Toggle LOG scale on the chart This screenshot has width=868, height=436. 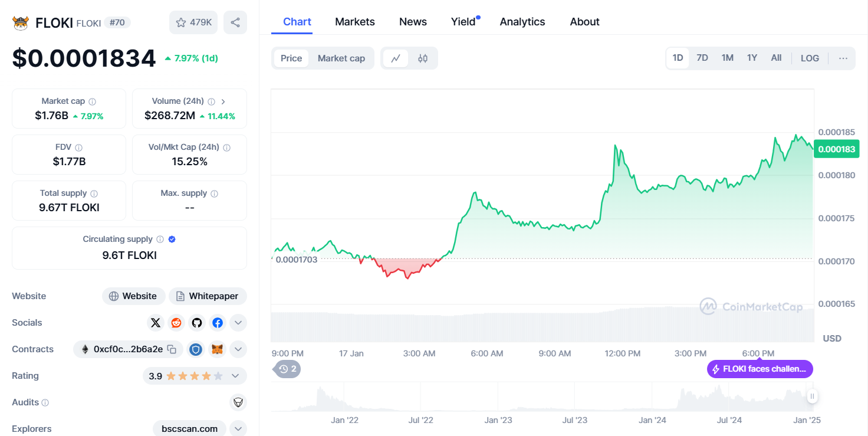810,58
